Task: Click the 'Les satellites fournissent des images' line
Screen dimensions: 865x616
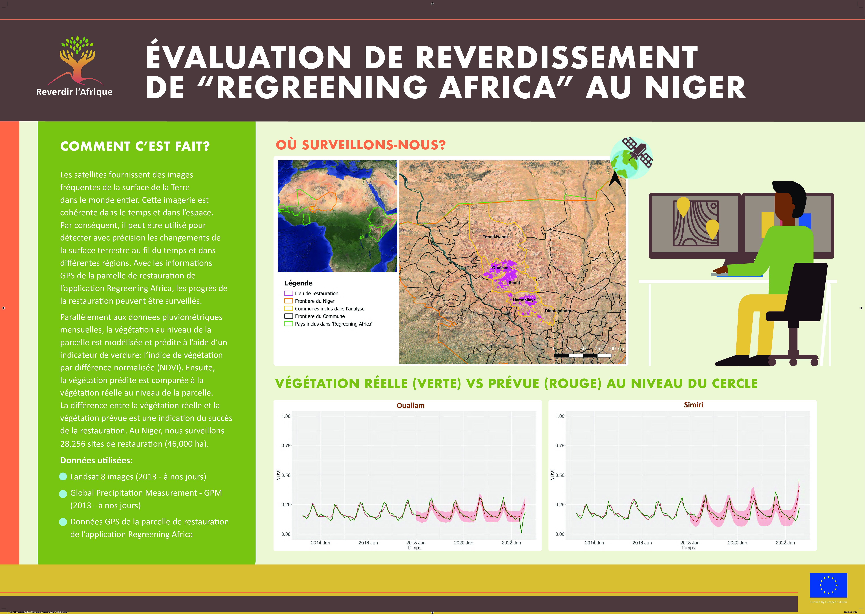Action: point(126,175)
